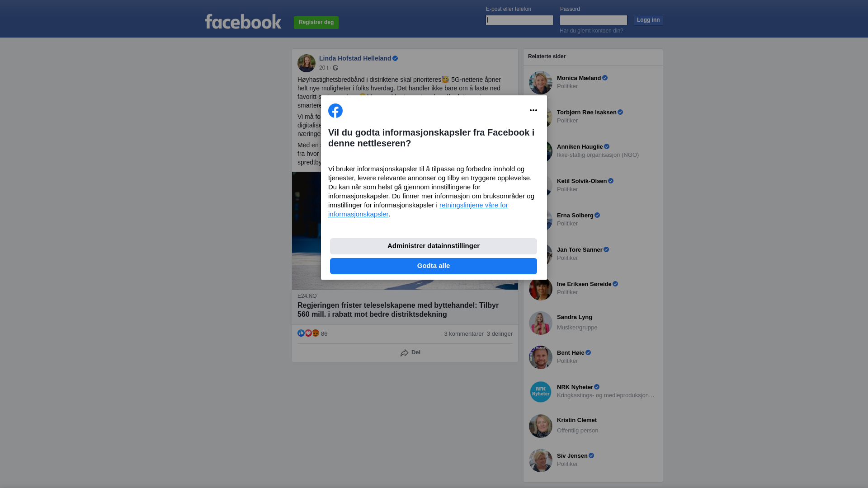Click the verified badge next to Linda Hofstad Helleland
This screenshot has width=868, height=488.
tap(395, 58)
